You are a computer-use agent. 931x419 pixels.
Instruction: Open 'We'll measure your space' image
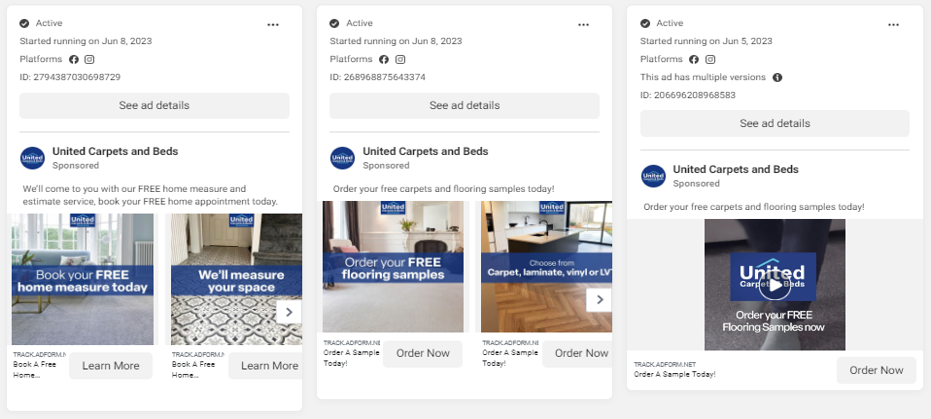tap(236, 279)
